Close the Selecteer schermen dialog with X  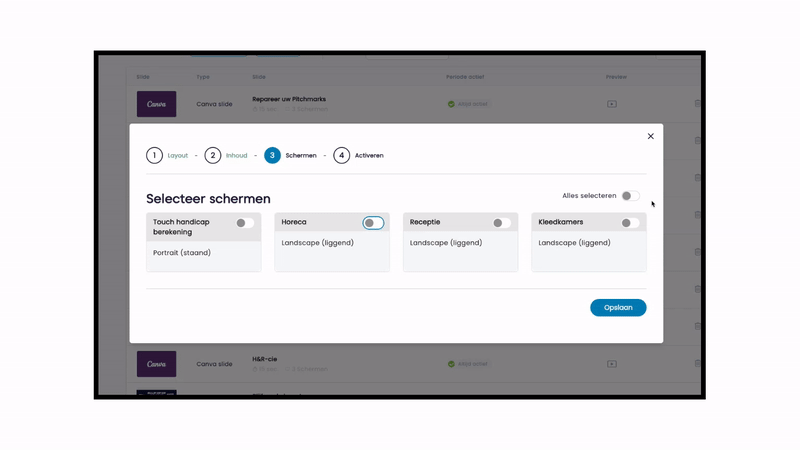click(650, 136)
